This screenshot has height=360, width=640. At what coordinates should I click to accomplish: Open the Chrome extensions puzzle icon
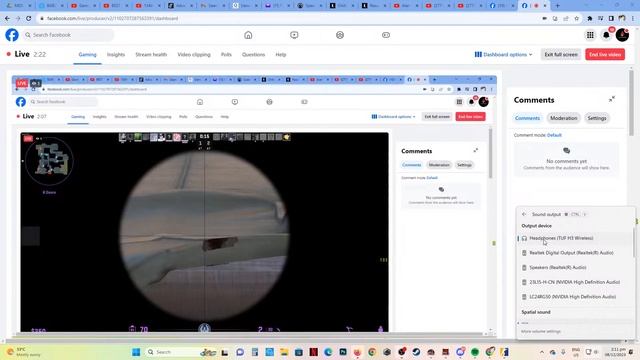pos(590,18)
